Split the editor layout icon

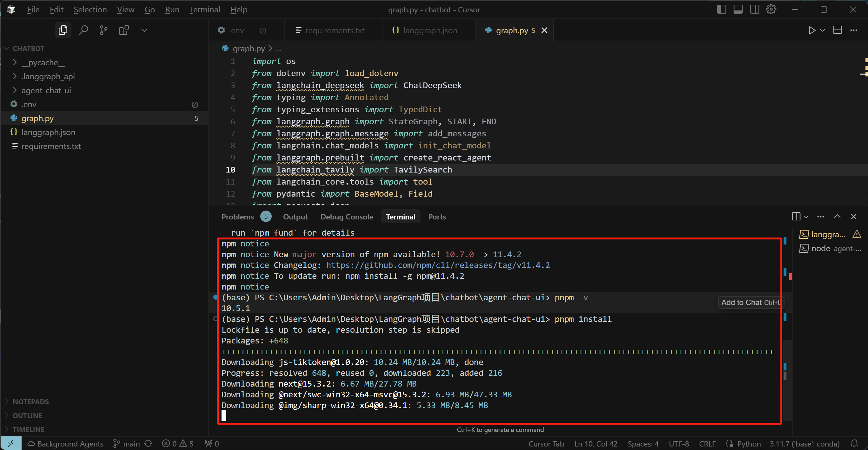tap(837, 30)
